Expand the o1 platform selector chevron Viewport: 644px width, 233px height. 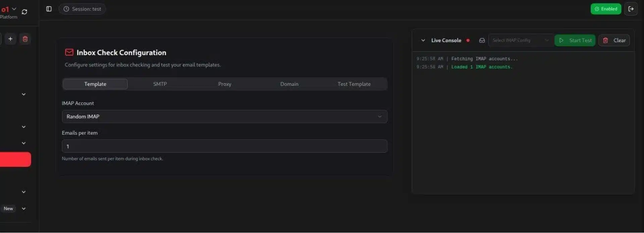point(14,9)
